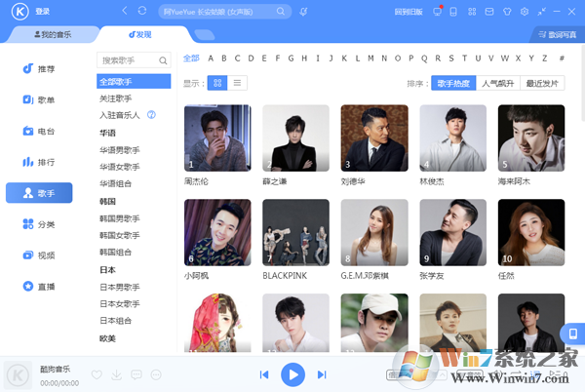Click the 搜索歌手 search field

(134, 60)
